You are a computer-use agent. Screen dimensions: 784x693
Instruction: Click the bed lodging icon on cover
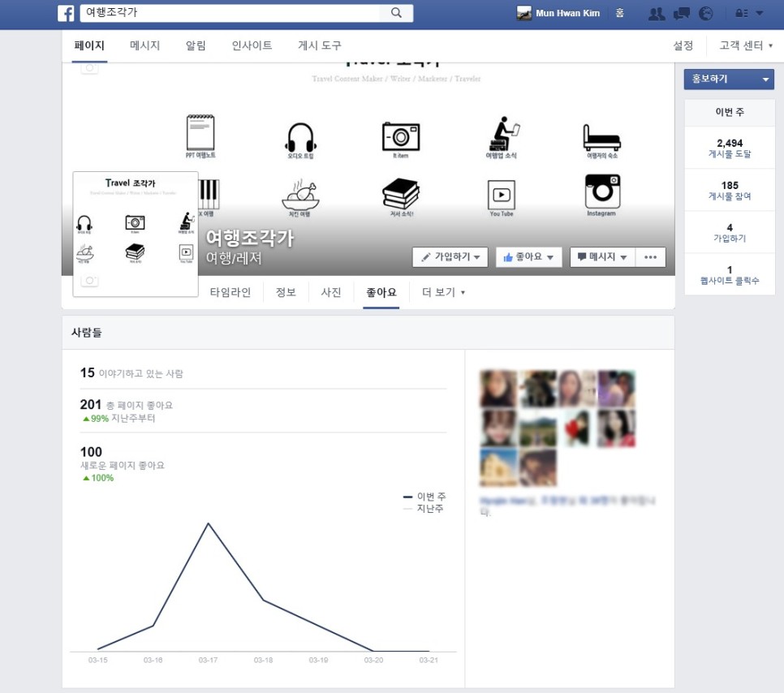(601, 137)
